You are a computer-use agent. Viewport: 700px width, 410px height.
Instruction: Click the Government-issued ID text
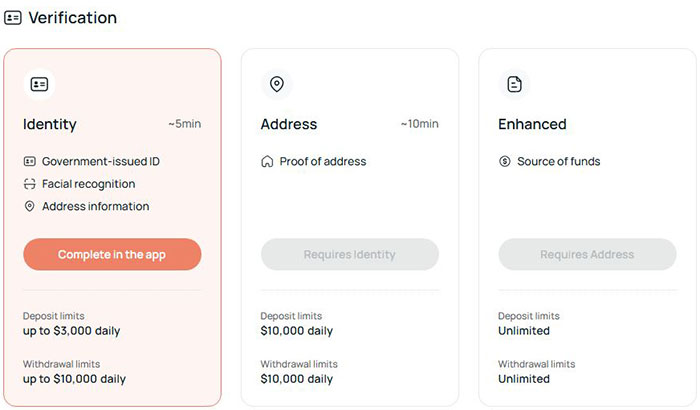tap(101, 161)
